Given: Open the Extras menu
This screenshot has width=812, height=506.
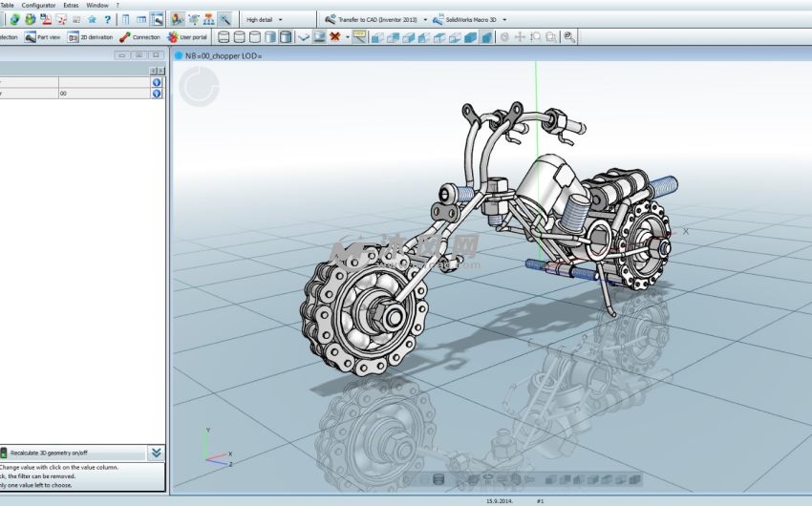Looking at the screenshot, I should pos(71,5).
